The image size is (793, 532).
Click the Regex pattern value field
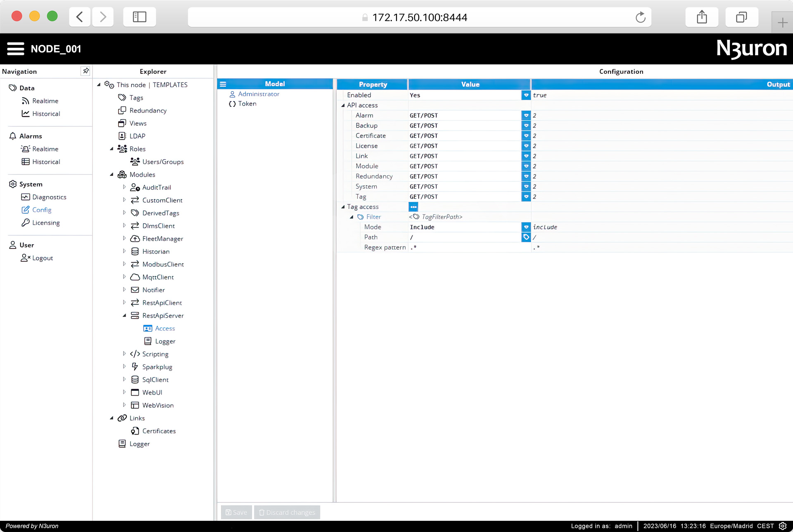pyautogui.click(x=469, y=248)
